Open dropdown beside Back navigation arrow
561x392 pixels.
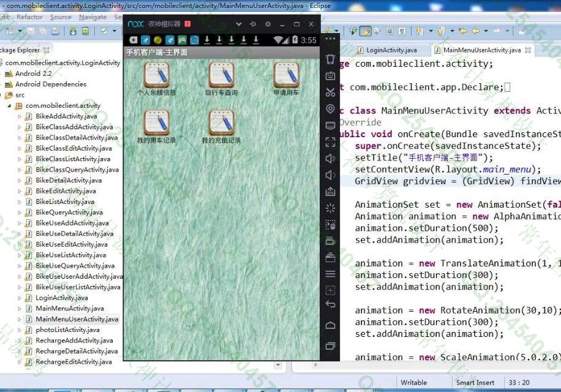click(486, 31)
